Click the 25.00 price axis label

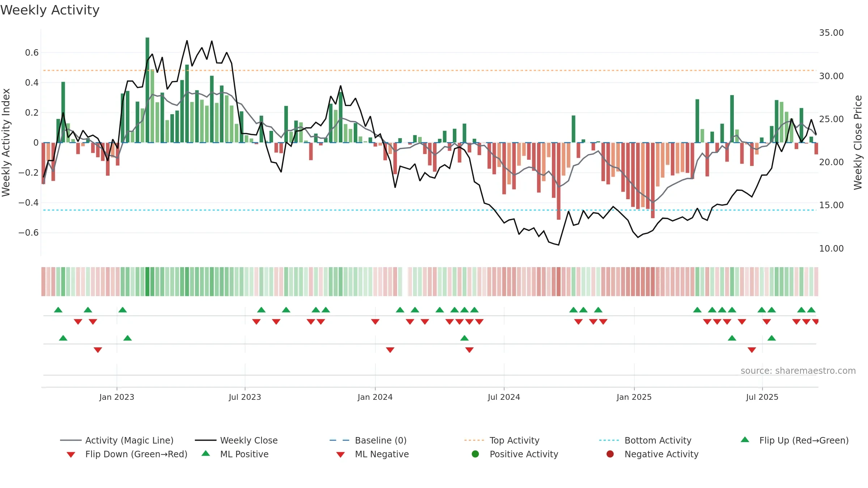tap(831, 119)
